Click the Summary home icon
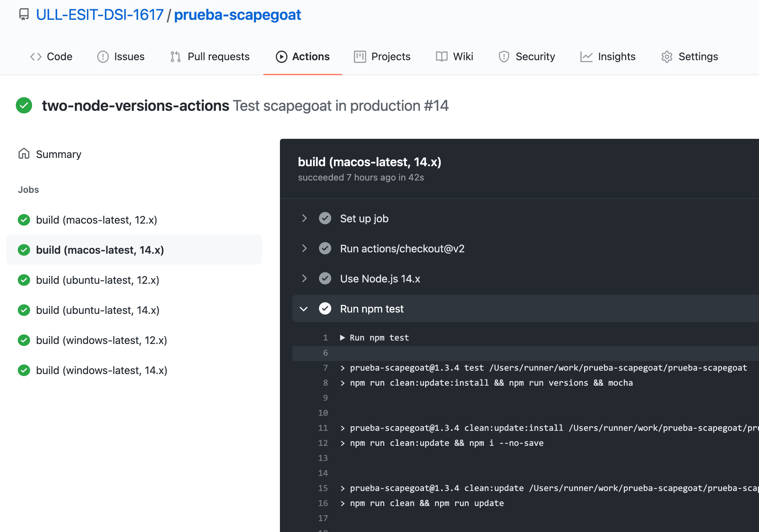 coord(24,154)
